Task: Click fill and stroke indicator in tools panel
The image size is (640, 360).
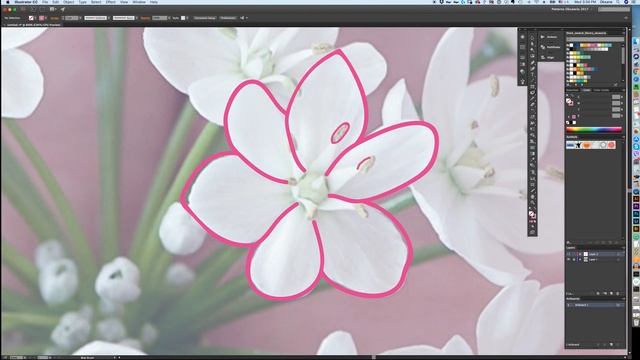Action: (532, 214)
